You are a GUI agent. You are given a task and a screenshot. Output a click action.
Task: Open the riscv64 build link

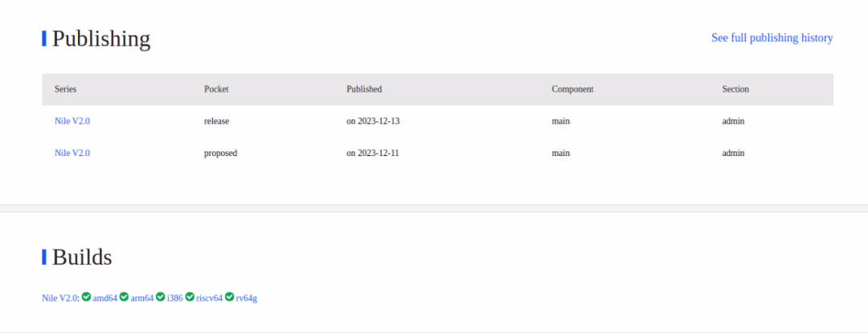209,298
